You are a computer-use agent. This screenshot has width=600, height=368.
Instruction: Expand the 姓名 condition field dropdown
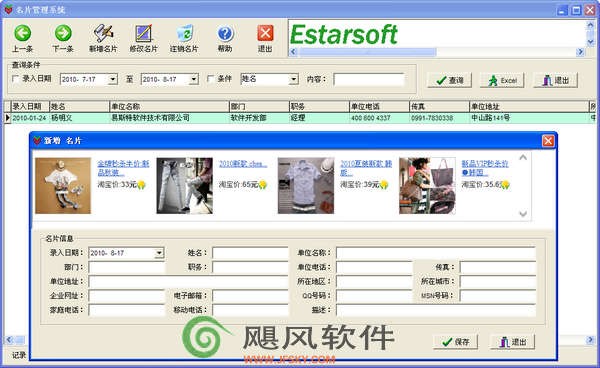(x=293, y=79)
